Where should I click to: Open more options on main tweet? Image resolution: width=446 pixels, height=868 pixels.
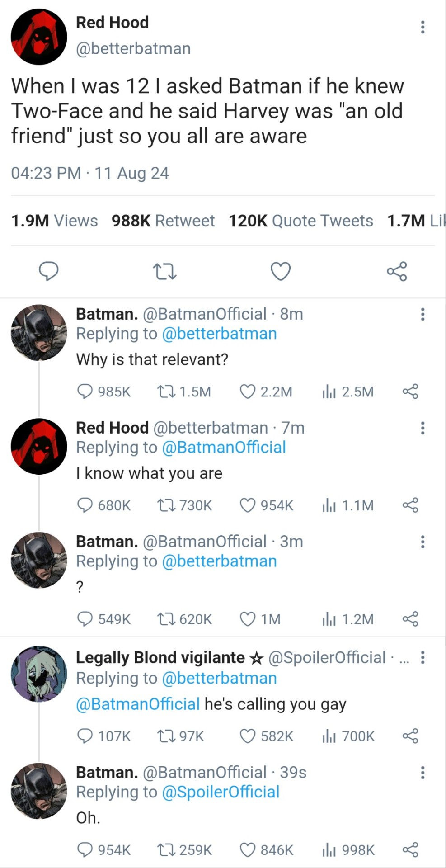point(423,27)
